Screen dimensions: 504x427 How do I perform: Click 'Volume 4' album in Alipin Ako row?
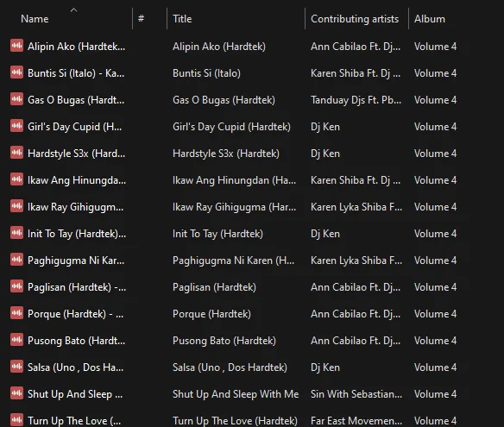(x=435, y=47)
